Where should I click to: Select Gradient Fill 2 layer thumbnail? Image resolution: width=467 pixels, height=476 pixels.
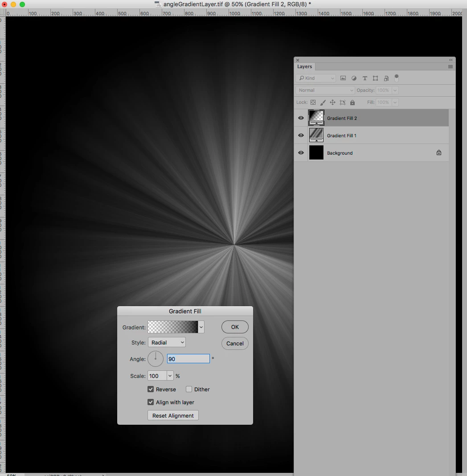(x=316, y=118)
